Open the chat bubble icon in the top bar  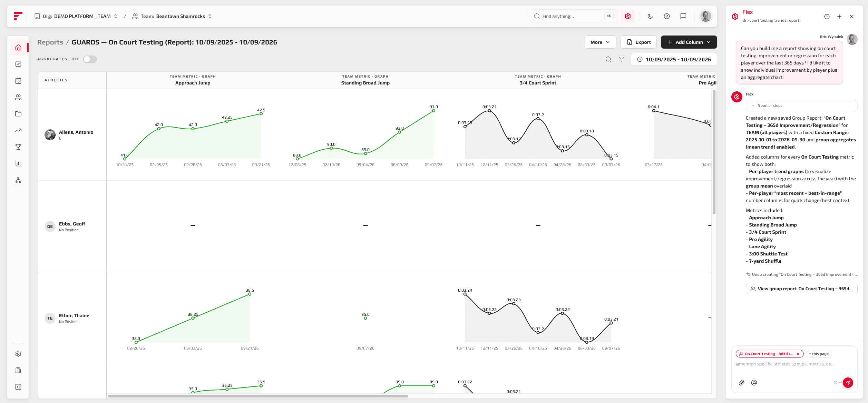[x=683, y=16]
